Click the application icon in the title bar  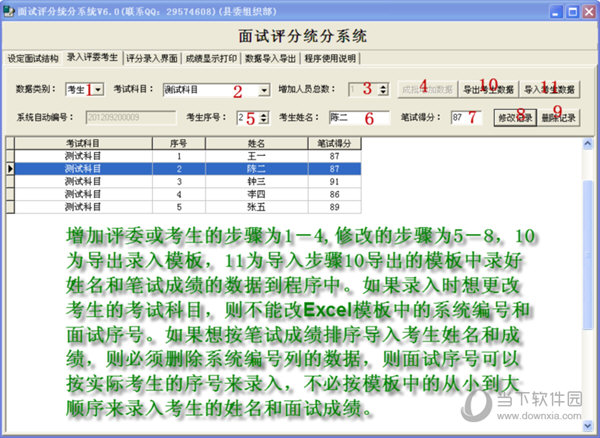pyautogui.click(x=10, y=9)
